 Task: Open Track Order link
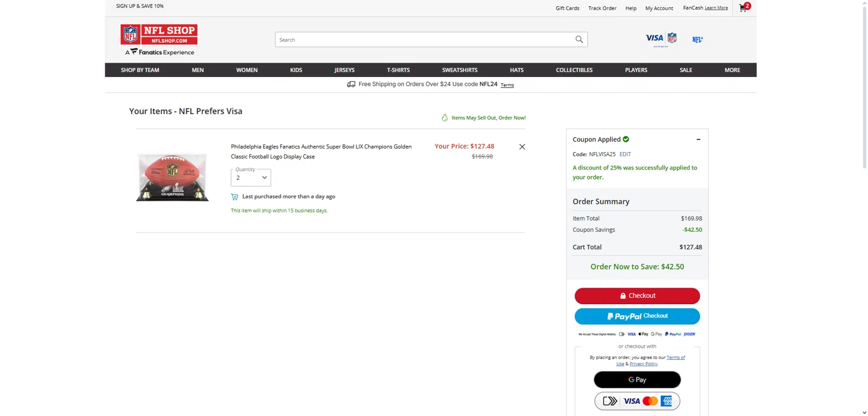[602, 8]
